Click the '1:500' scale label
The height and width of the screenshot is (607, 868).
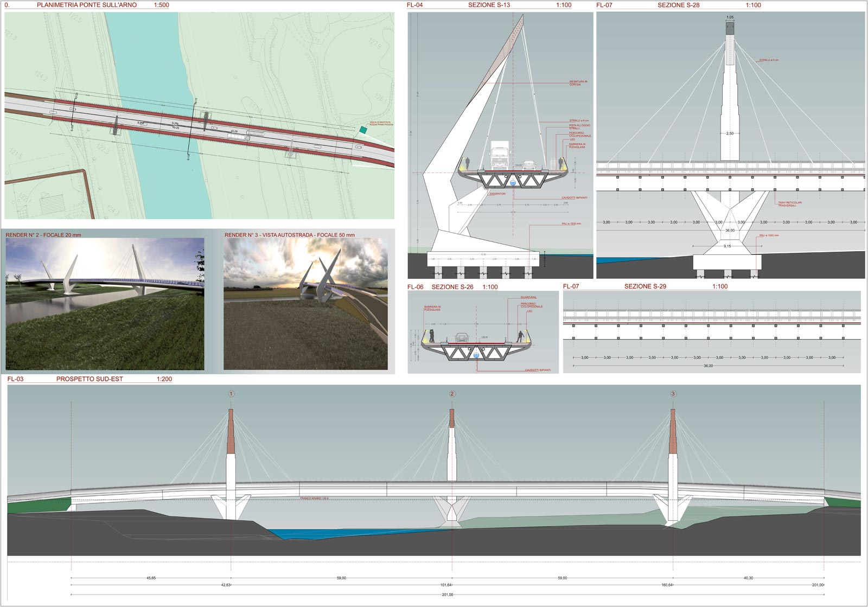(161, 5)
